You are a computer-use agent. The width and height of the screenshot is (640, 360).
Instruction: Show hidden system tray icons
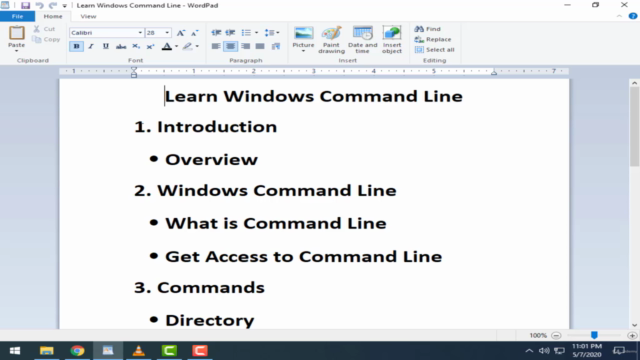point(529,351)
